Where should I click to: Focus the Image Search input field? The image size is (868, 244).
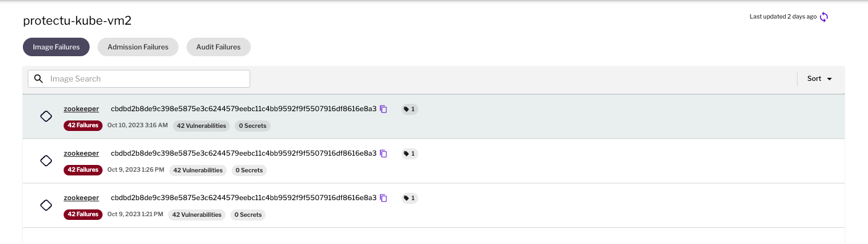point(139,78)
